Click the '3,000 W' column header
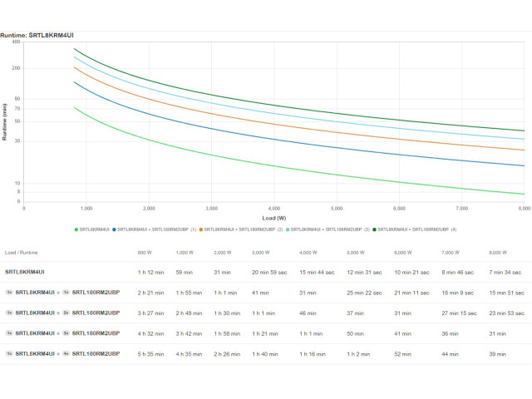 (x=260, y=253)
